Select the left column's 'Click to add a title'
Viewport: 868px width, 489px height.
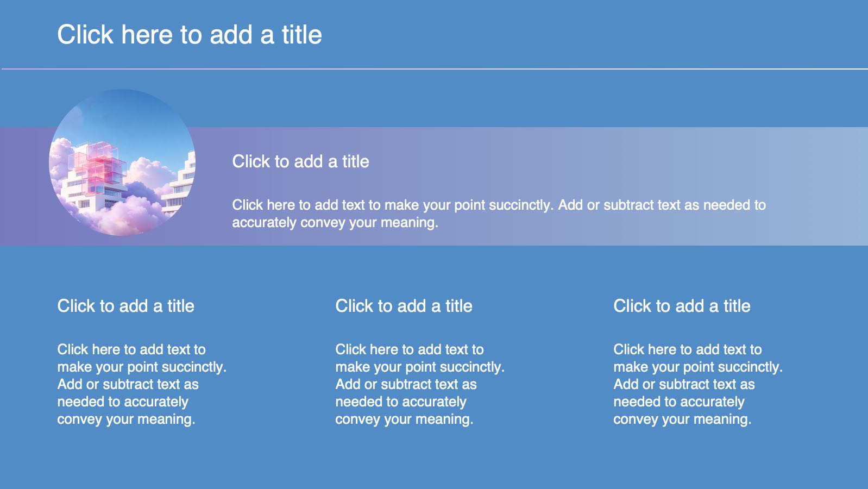[125, 306]
